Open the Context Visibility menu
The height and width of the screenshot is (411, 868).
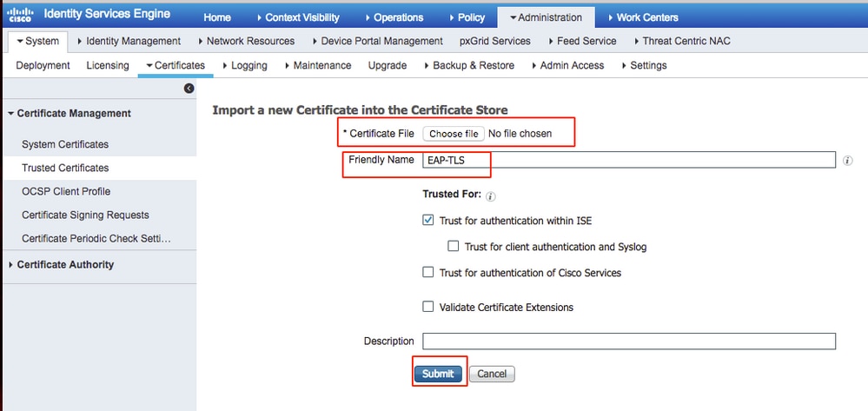pyautogui.click(x=298, y=17)
